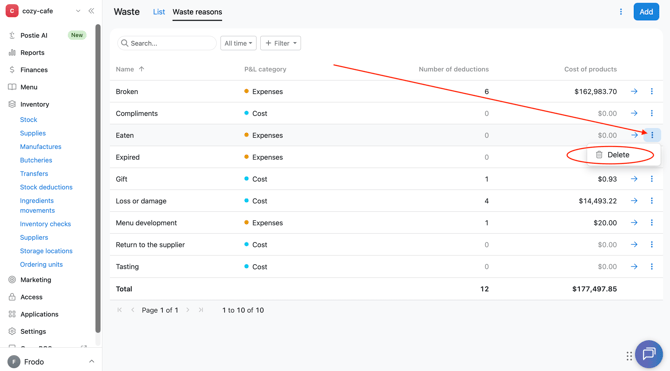This screenshot has width=670, height=371.
Task: Open details arrow for Gift row
Action: [x=634, y=179]
